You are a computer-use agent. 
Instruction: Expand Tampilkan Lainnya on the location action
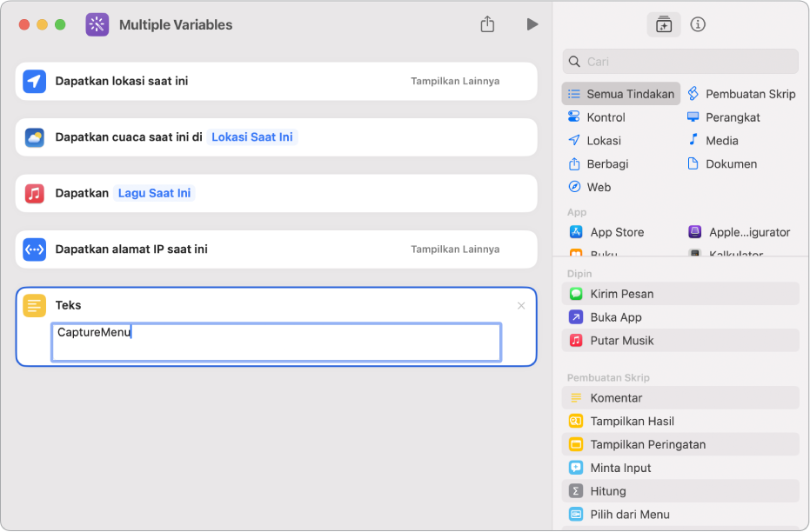pos(455,81)
